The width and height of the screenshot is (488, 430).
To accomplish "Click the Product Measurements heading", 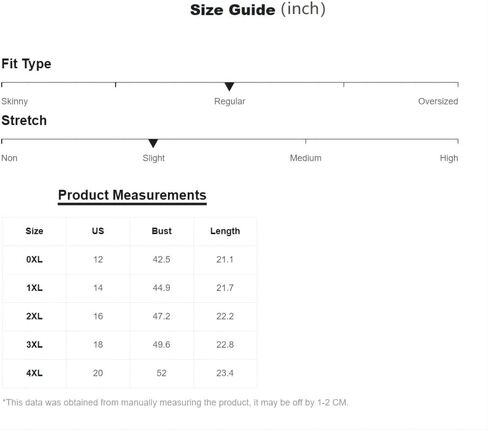I will coord(132,195).
